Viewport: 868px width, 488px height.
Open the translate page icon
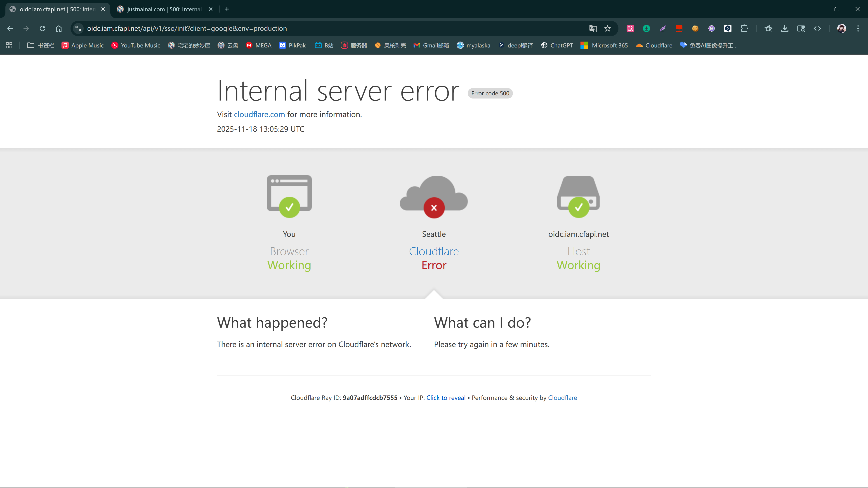coord(593,29)
